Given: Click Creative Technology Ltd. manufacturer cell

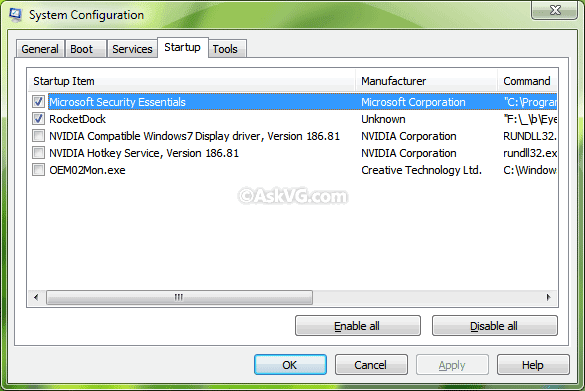Looking at the screenshot, I should coord(422,171).
